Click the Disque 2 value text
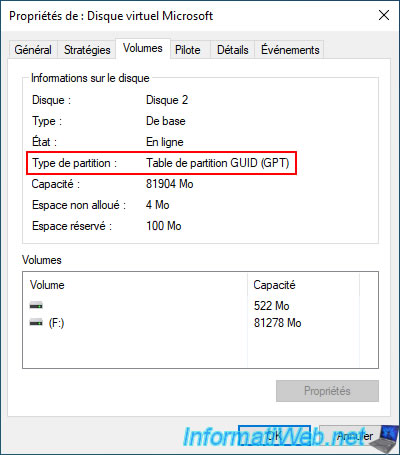 click(x=167, y=100)
